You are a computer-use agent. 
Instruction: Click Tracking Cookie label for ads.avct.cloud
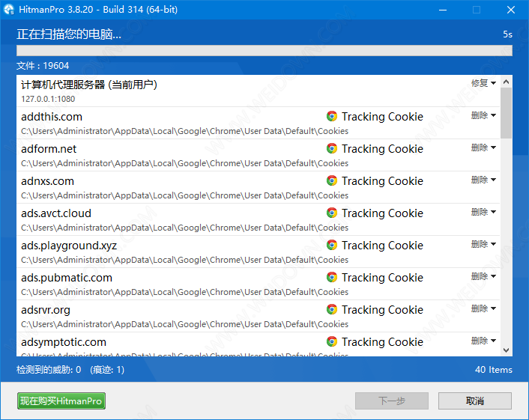point(382,213)
